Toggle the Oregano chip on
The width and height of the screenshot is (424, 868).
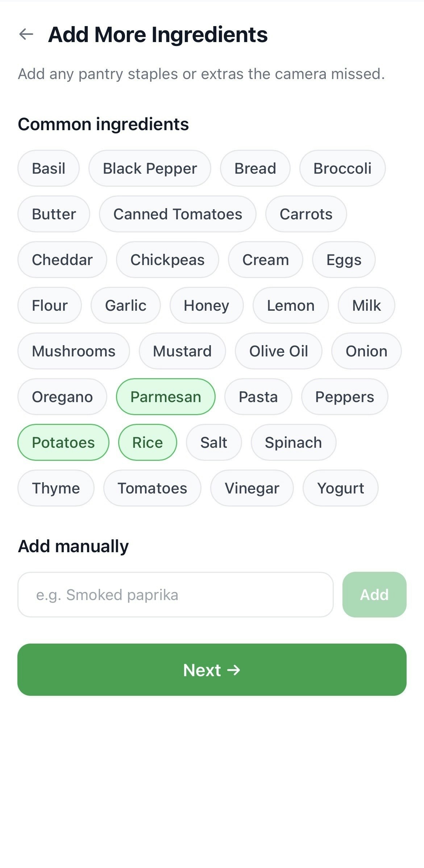[62, 397]
